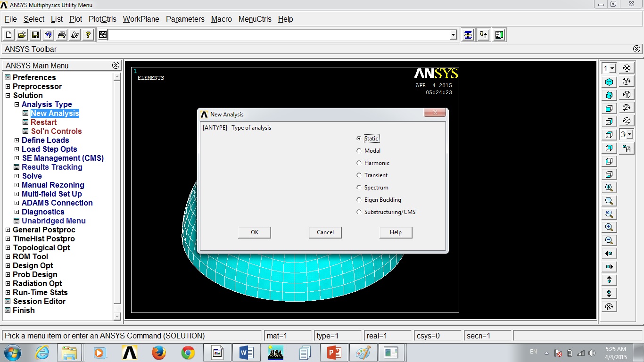Expand the Load Step Opts node

pyautogui.click(x=17, y=149)
